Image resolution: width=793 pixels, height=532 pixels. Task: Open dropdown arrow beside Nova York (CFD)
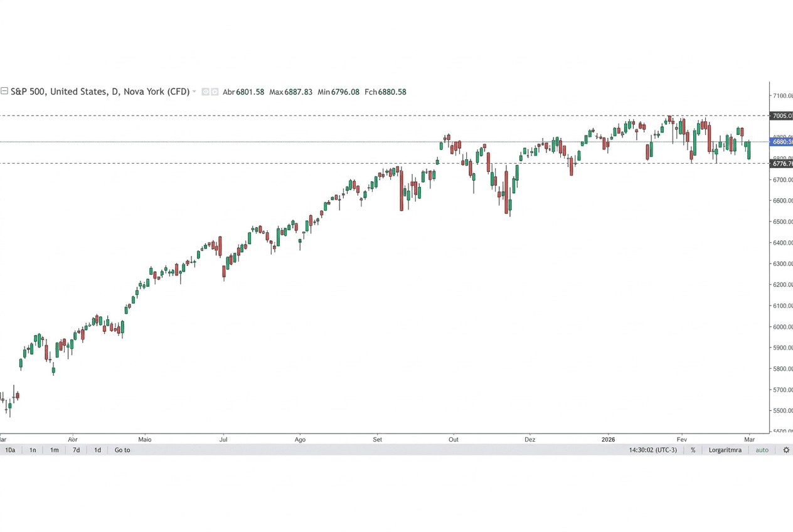coord(194,92)
